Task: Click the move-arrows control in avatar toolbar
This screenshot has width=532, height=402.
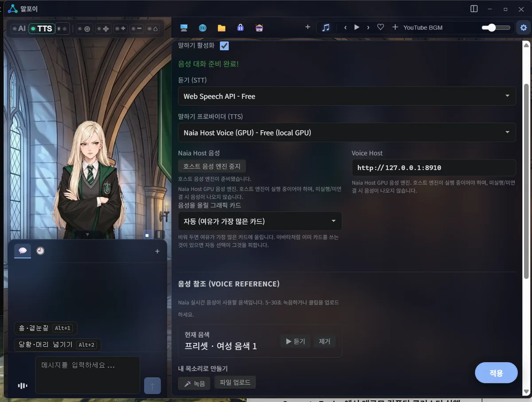Action: pyautogui.click(x=103, y=29)
